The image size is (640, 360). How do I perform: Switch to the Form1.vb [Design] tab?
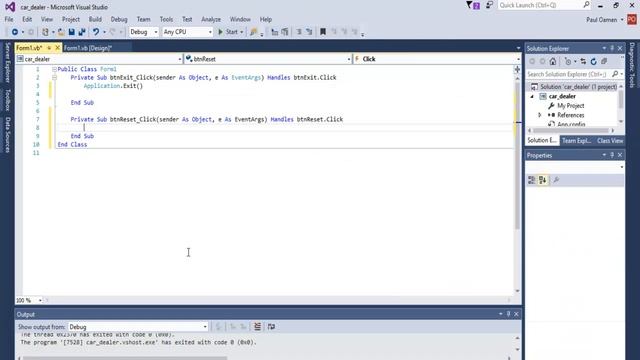click(x=88, y=48)
